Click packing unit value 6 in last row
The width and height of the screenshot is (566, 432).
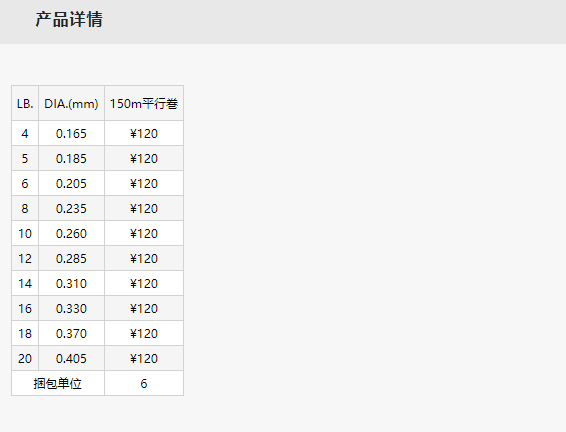pyautogui.click(x=144, y=383)
